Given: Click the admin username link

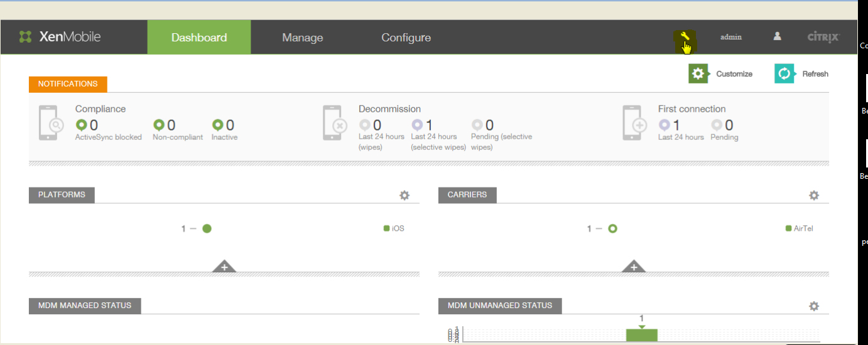Looking at the screenshot, I should click(x=730, y=37).
